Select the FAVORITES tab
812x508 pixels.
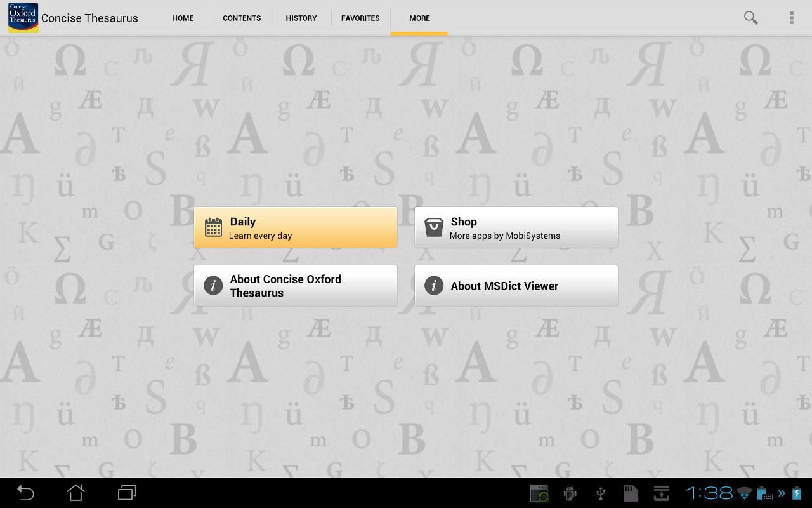click(360, 18)
